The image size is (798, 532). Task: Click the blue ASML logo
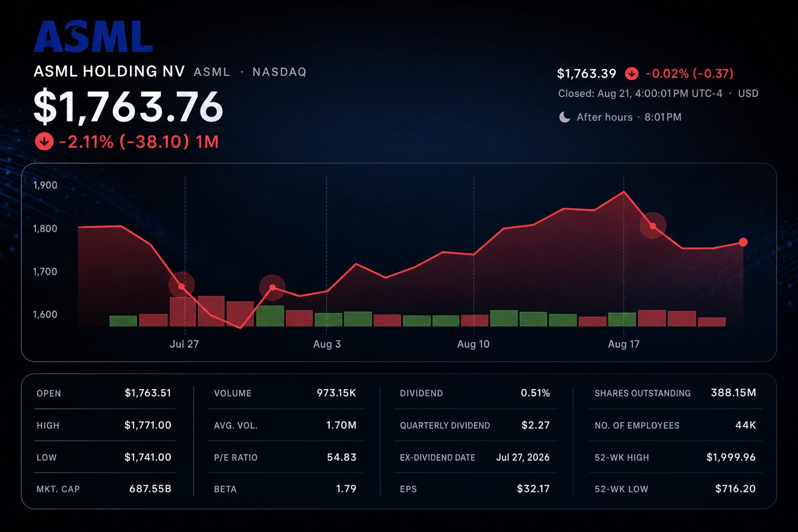pos(94,36)
